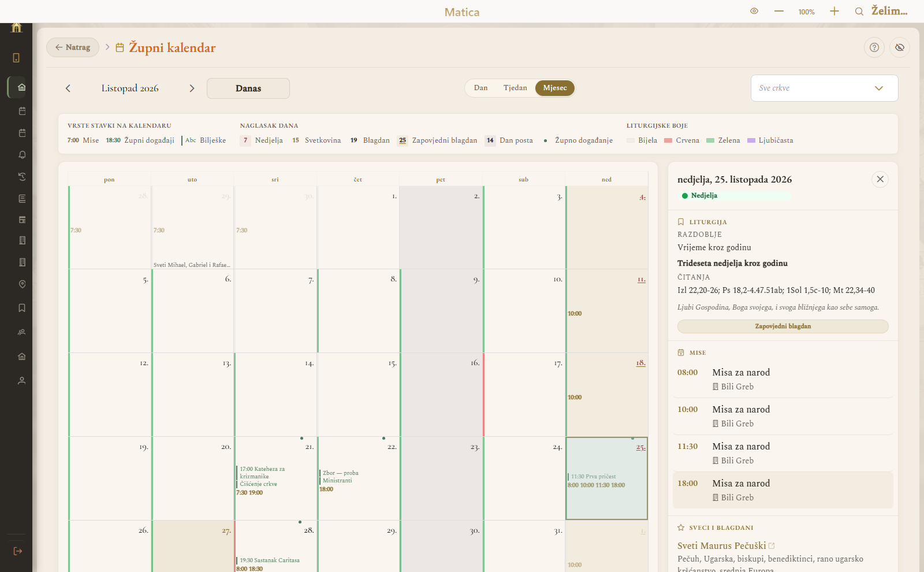Toggle the eye icon in top bar
The width and height of the screenshot is (924, 572).
point(754,11)
